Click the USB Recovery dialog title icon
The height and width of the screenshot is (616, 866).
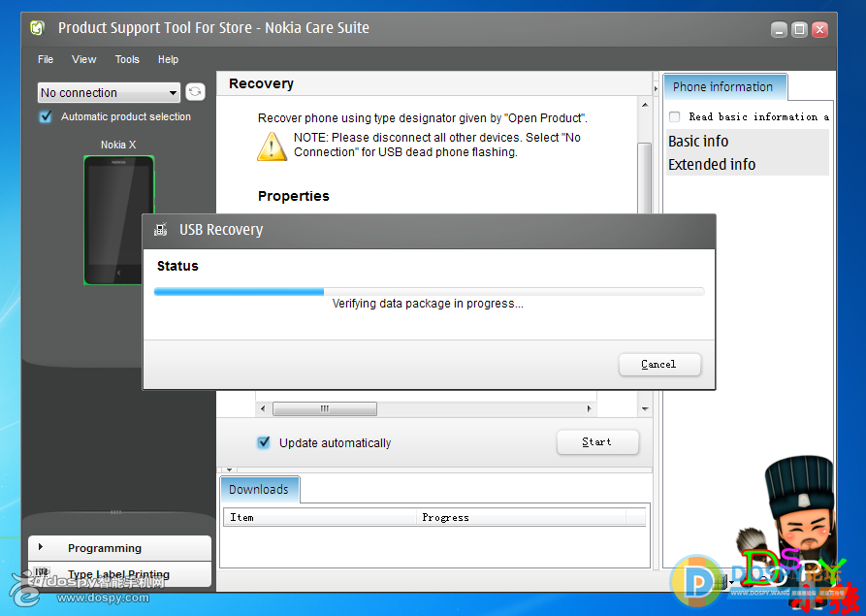click(161, 229)
